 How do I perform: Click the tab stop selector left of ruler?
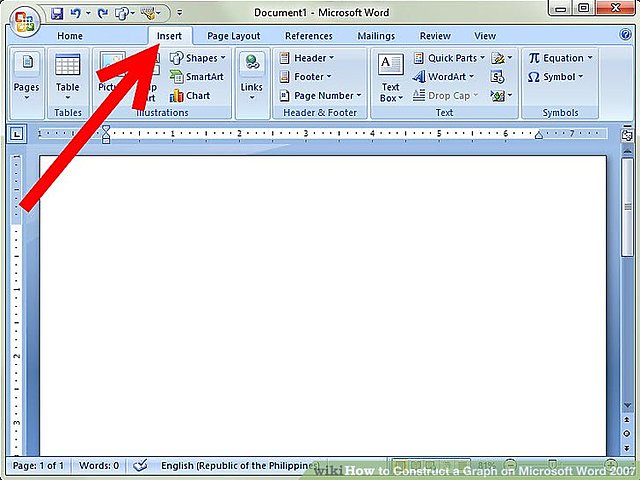click(16, 133)
